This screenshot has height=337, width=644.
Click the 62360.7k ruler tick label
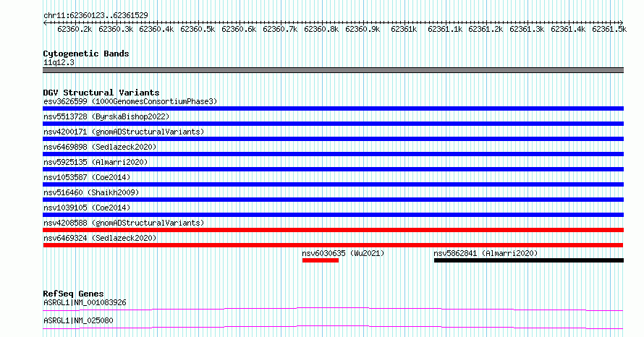(280, 29)
